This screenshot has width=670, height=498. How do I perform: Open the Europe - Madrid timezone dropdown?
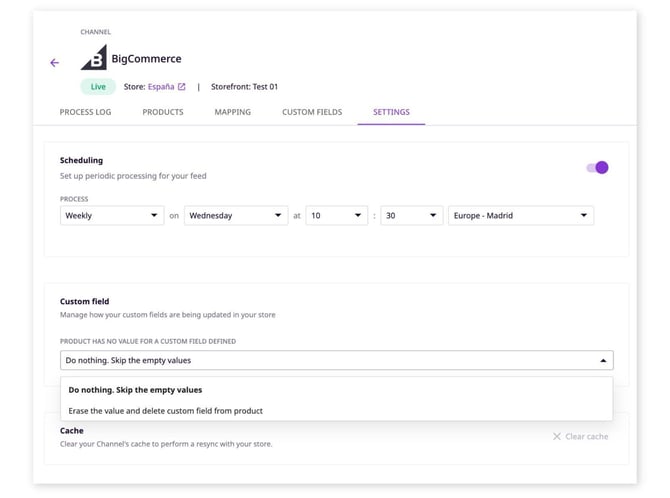pos(521,215)
